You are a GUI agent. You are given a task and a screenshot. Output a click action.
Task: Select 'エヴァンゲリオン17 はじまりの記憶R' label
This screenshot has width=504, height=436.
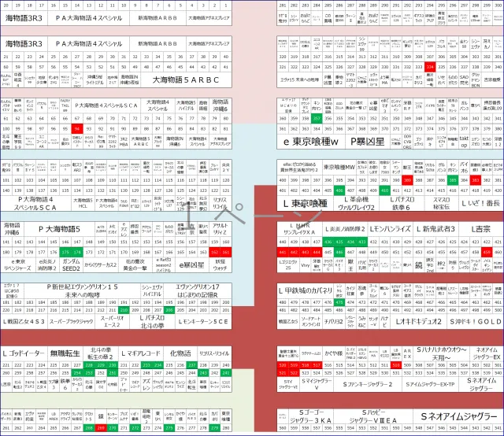pyautogui.click(x=198, y=290)
